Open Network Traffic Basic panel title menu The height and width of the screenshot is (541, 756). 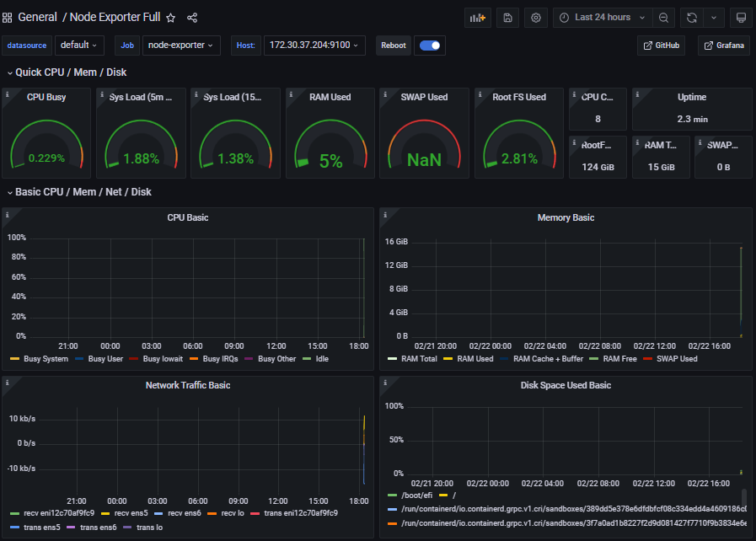pos(188,385)
